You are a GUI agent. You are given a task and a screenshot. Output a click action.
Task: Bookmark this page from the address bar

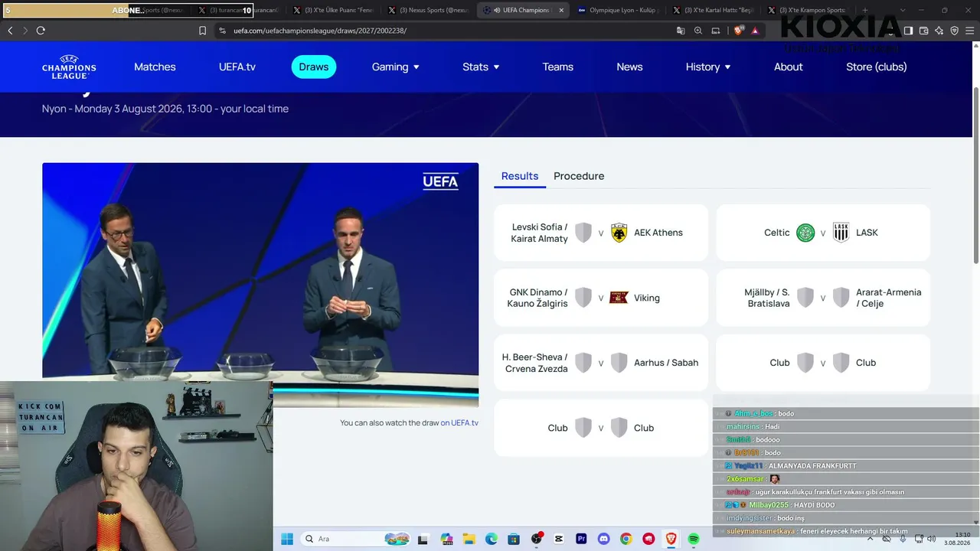202,31
